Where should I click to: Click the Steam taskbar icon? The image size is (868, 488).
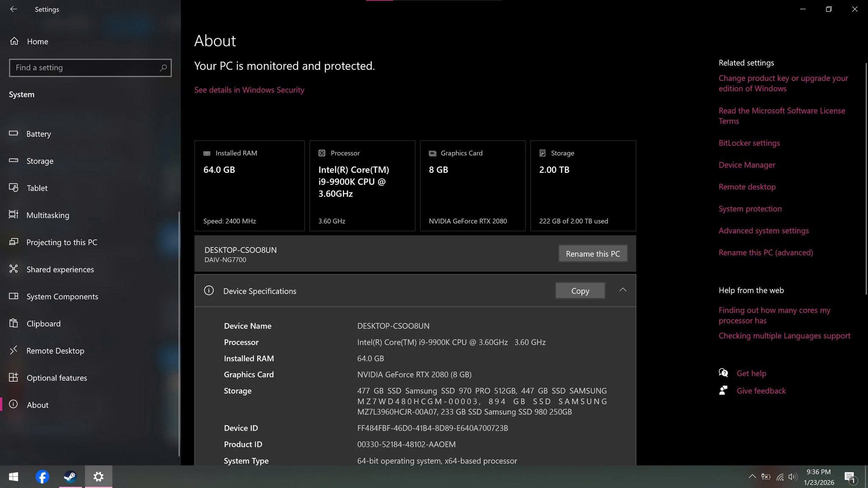(x=70, y=477)
